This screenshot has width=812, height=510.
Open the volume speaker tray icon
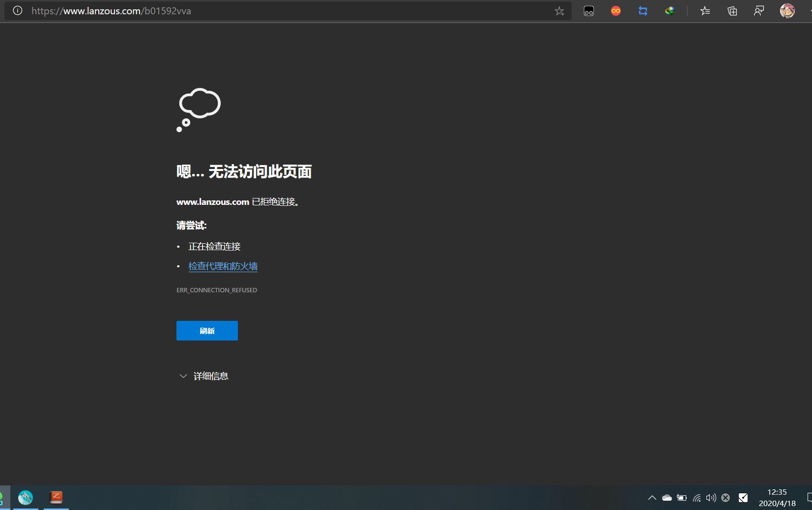(x=711, y=498)
